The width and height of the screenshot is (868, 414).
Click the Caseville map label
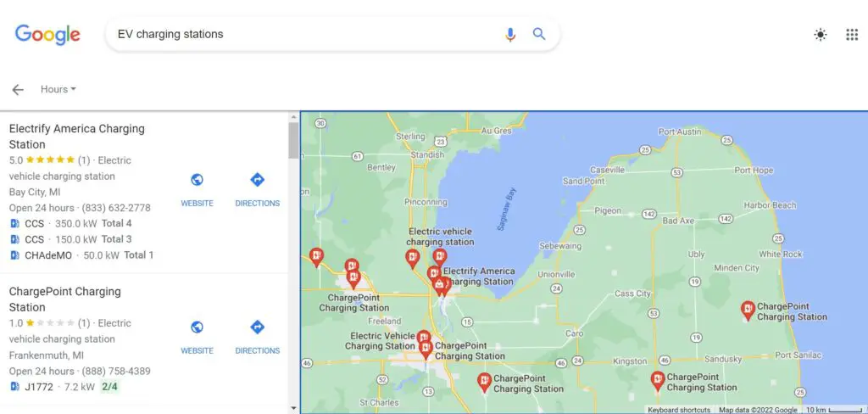tap(607, 170)
